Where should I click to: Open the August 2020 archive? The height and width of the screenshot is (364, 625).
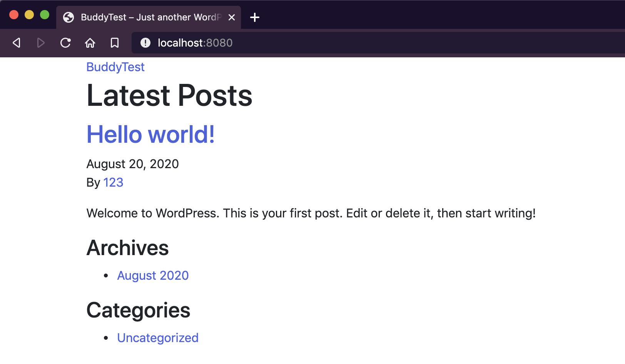[x=153, y=276]
